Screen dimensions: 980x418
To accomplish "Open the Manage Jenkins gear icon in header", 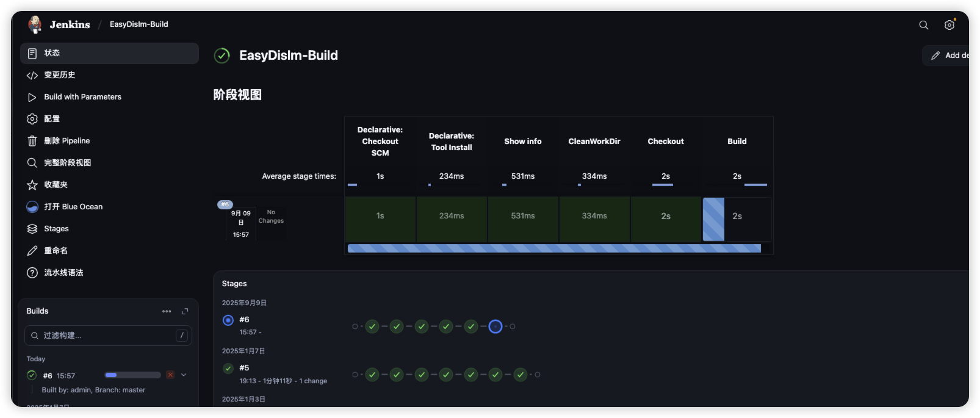I will (949, 25).
